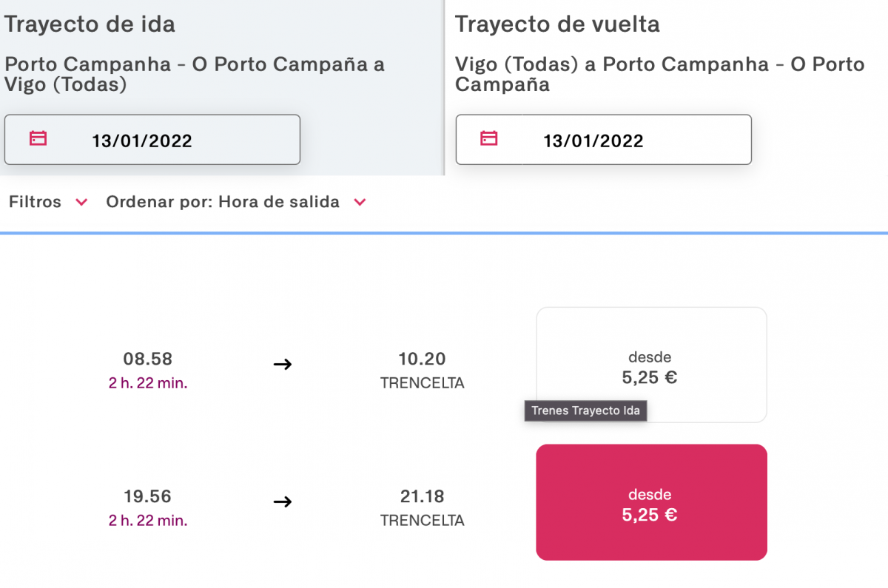
Task: Click the arrow icon of the 19.56 train
Action: pyautogui.click(x=283, y=501)
